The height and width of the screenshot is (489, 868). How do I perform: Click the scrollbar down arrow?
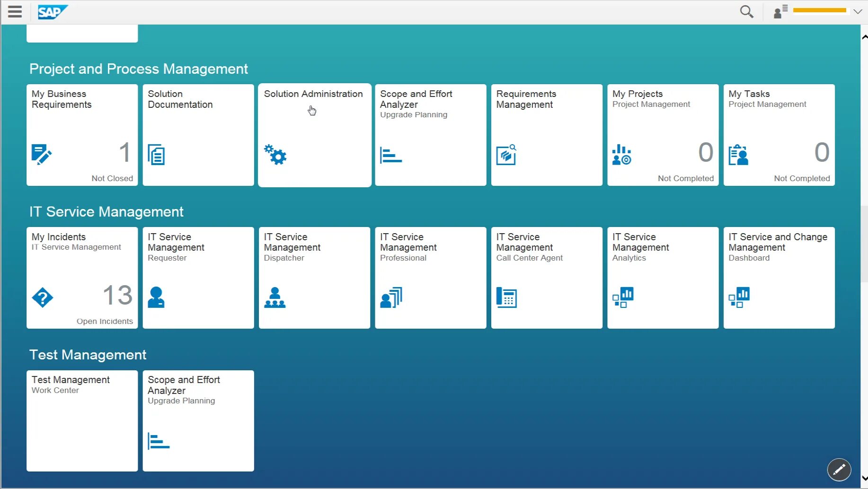pyautogui.click(x=864, y=479)
